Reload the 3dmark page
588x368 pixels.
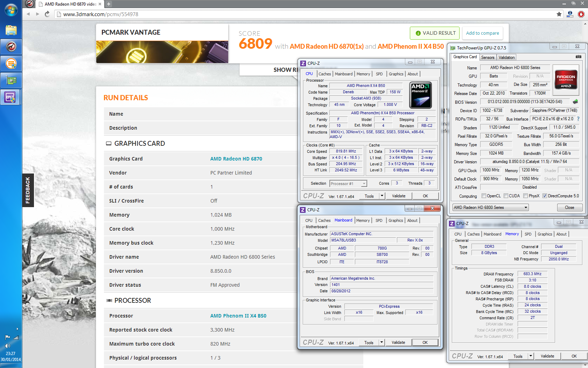pos(47,14)
